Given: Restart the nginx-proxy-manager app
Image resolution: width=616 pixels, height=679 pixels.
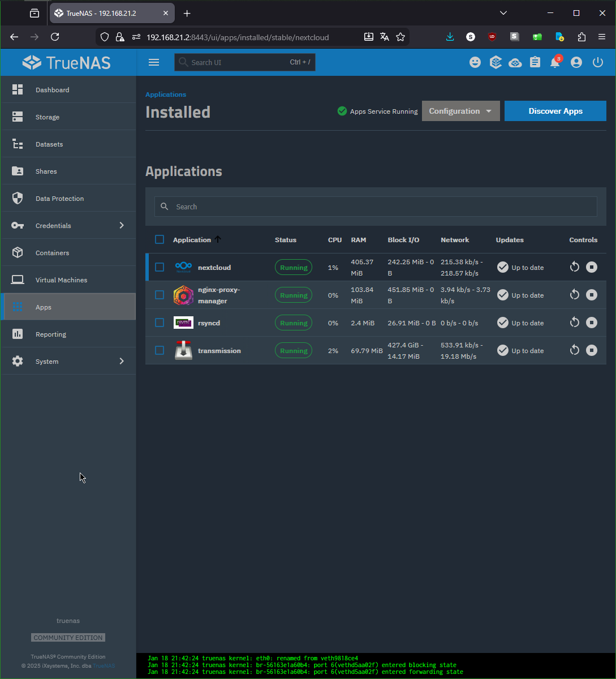Looking at the screenshot, I should click(x=575, y=295).
